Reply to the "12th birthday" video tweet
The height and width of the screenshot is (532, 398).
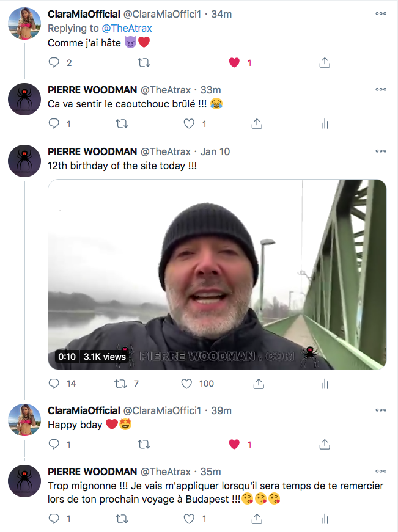coord(54,384)
